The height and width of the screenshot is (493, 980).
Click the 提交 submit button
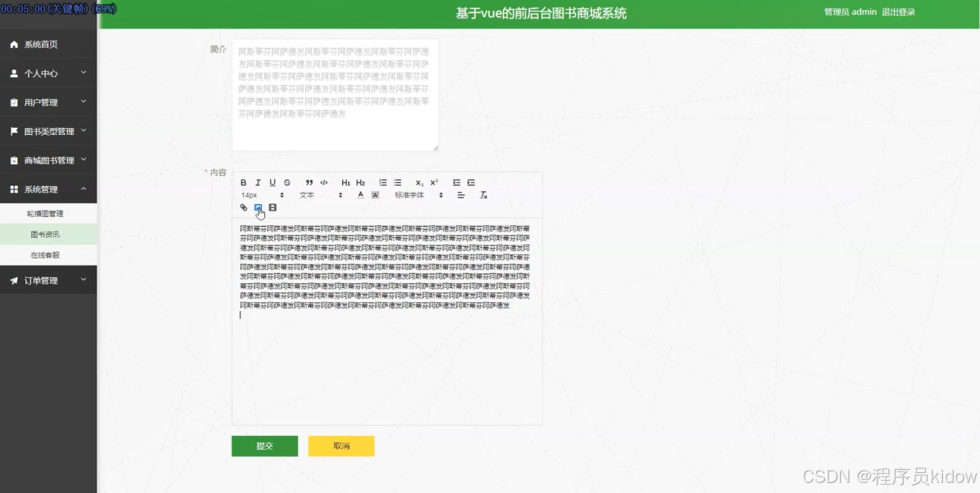[x=265, y=446]
